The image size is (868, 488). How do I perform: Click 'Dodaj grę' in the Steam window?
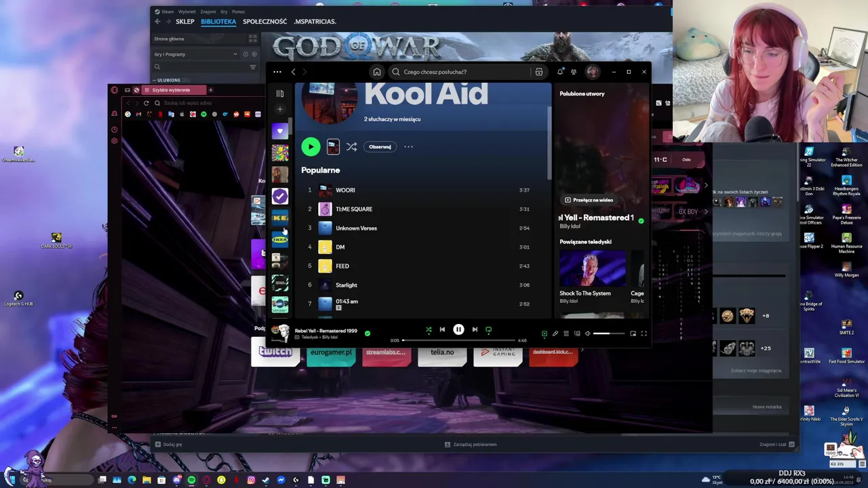point(169,445)
